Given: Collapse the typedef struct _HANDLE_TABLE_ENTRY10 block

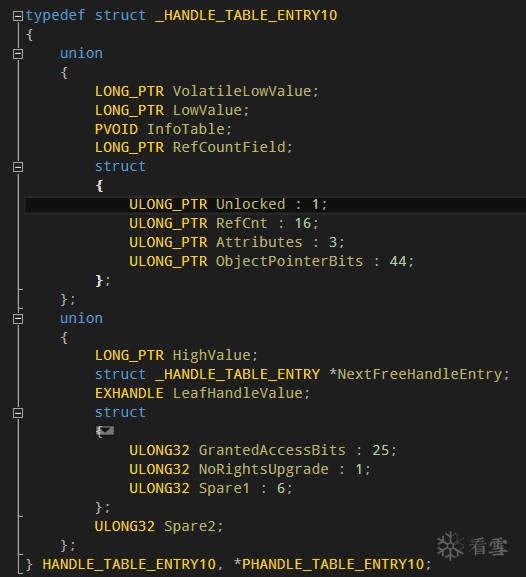Looking at the screenshot, I should pyautogui.click(x=18, y=16).
